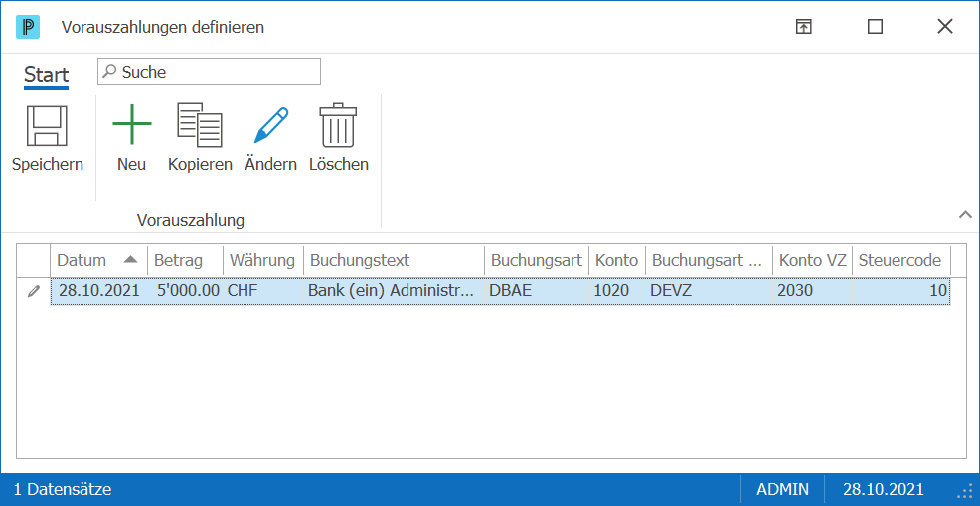The width and height of the screenshot is (980, 506).
Task: Click ADMIN in the status bar
Action: [782, 490]
